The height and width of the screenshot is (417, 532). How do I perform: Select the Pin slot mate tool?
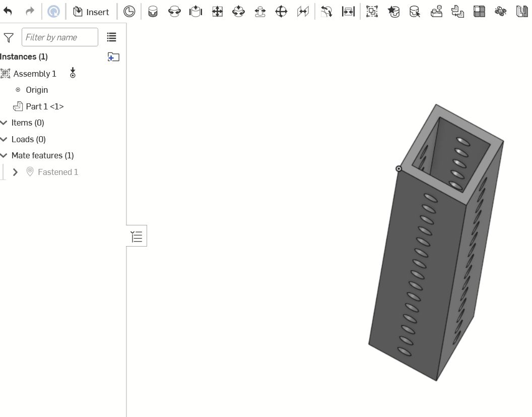pyautogui.click(x=260, y=12)
